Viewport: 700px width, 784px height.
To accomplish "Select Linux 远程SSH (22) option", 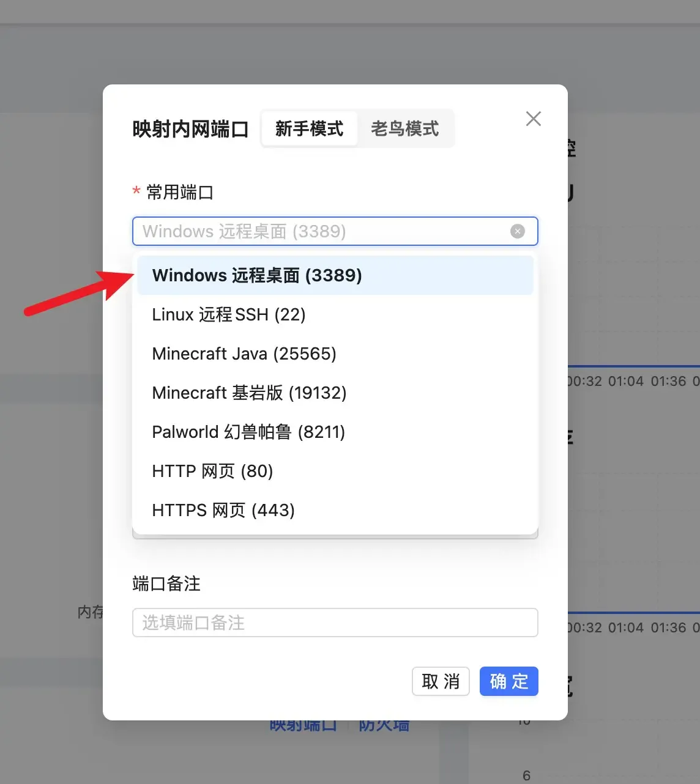I will 228,314.
